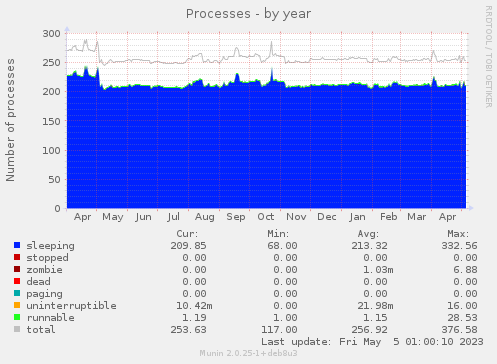Click the 'Feb' x-axis month label

(389, 217)
